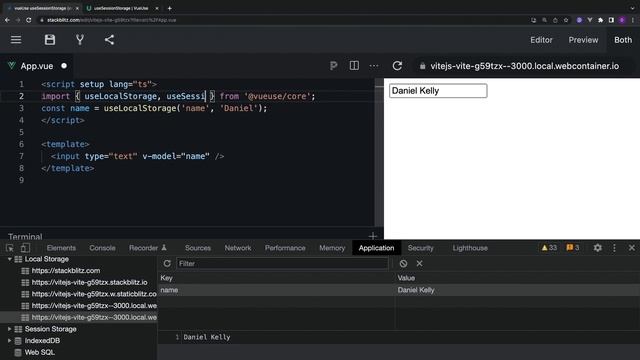Image resolution: width=640 pixels, height=360 pixels.
Task: Reload the preview pane
Action: (397, 66)
